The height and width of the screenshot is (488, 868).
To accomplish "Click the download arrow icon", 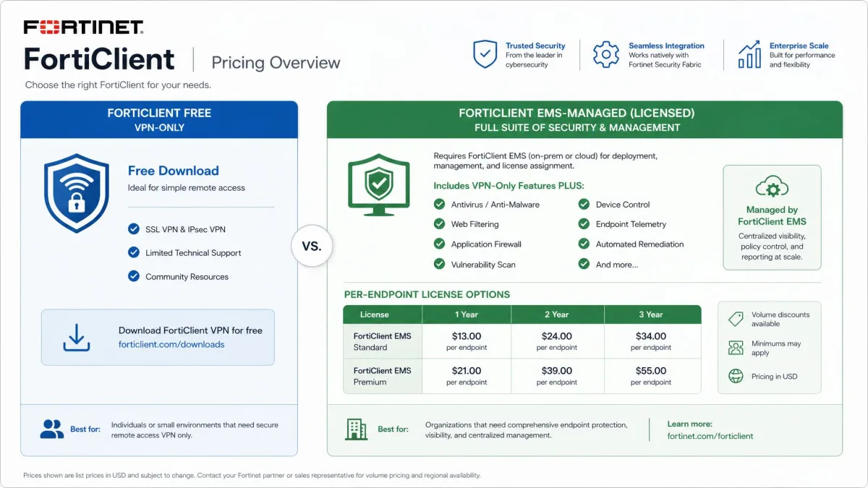I will tap(77, 338).
